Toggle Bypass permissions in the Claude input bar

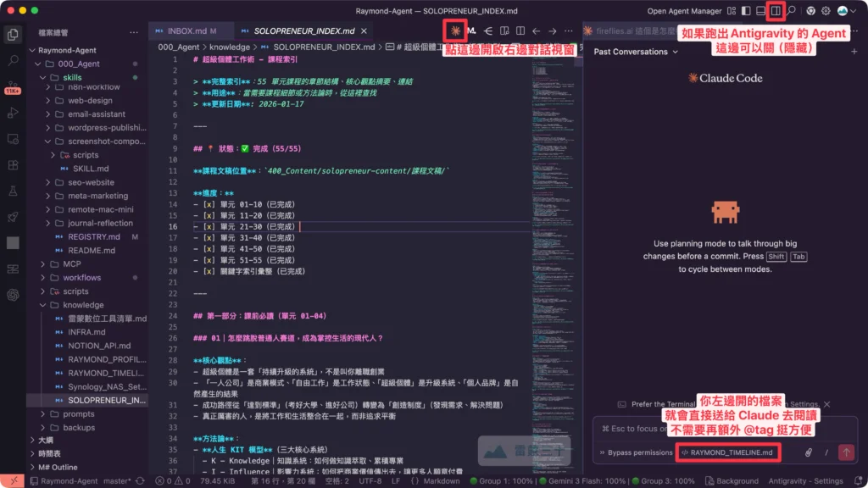(639, 452)
